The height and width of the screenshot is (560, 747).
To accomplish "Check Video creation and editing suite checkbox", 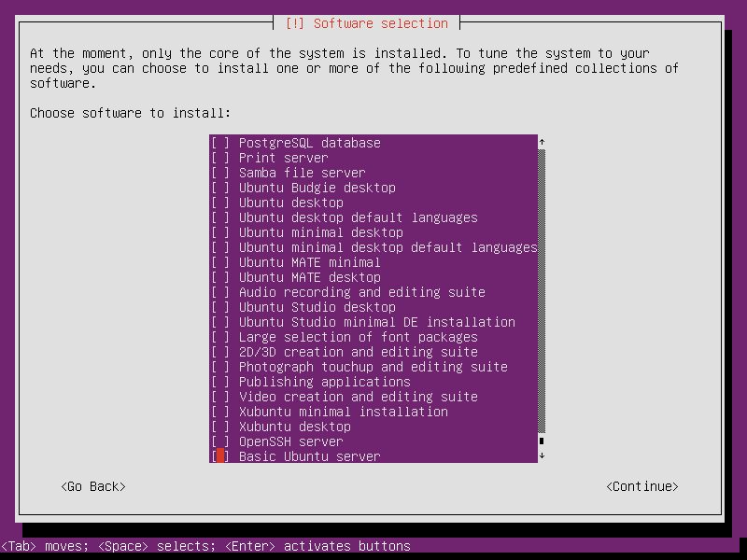I will pos(220,397).
